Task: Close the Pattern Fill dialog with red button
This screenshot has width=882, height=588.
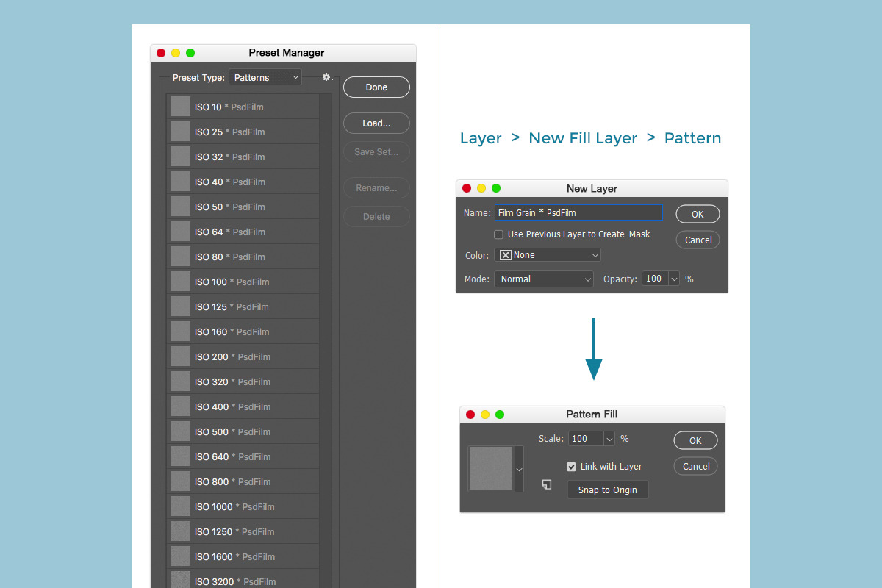Action: click(470, 415)
